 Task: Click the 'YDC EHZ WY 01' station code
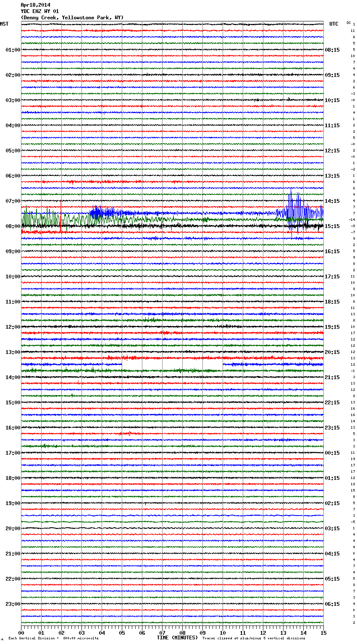click(40, 11)
